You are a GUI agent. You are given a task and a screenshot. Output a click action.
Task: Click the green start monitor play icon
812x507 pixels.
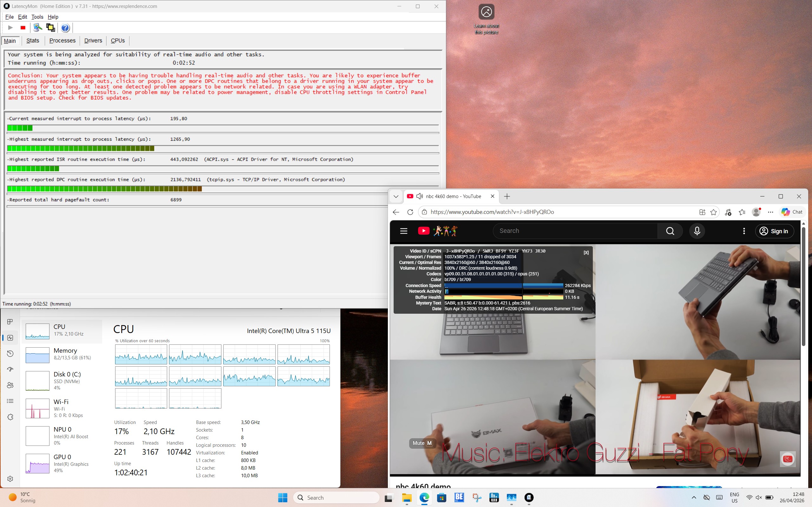click(x=10, y=28)
